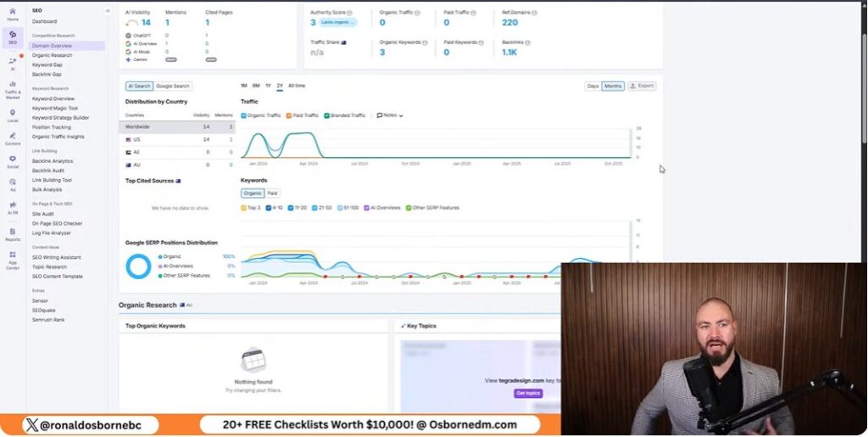The image size is (868, 437).
Task: Select the Paid keywords tab
Action: 272,193
